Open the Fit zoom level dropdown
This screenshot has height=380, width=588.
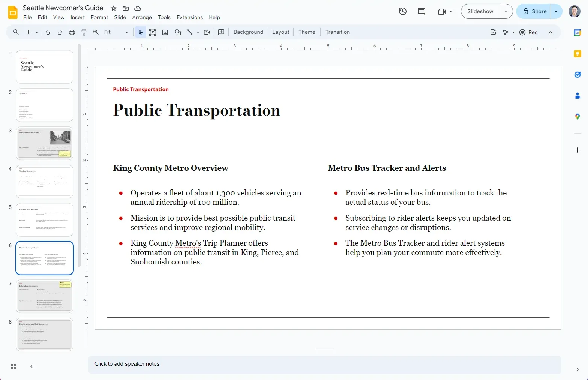116,32
